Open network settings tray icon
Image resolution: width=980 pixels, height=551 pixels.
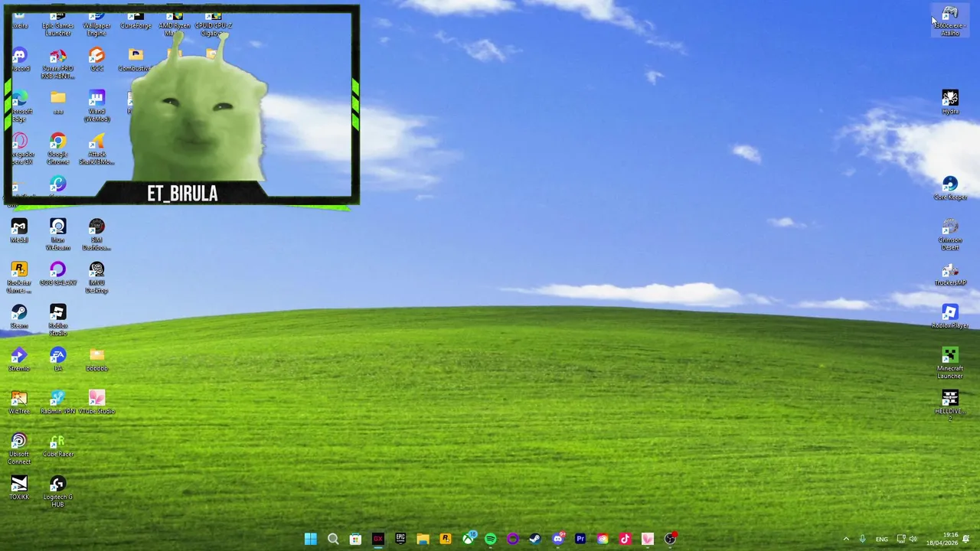pos(901,539)
